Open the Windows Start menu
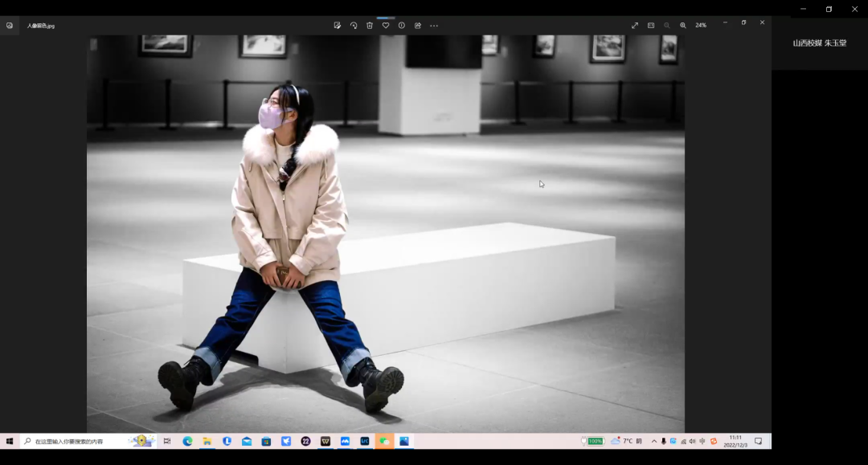 (x=10, y=441)
